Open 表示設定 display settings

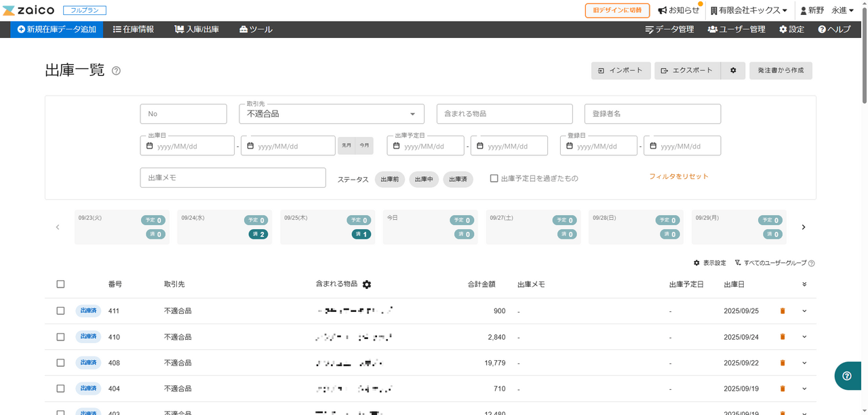click(x=709, y=263)
